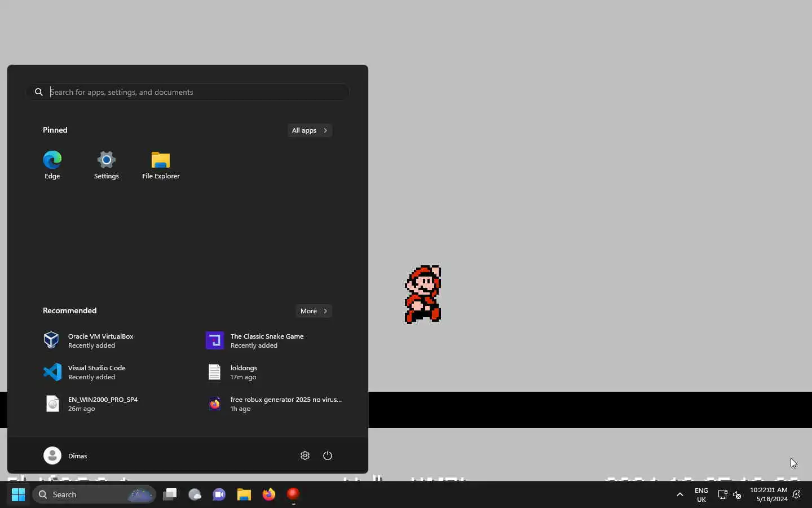Image resolution: width=812 pixels, height=508 pixels.
Task: Open the pinned Settings app
Action: [106, 165]
